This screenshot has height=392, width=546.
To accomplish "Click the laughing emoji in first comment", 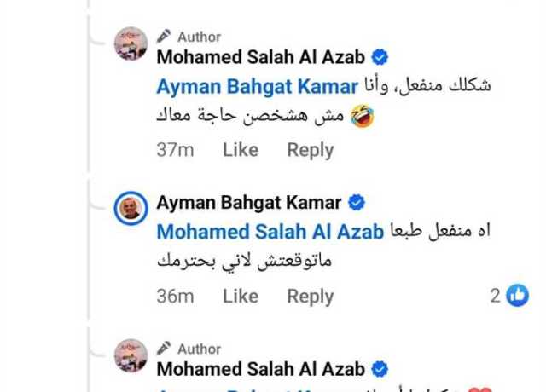I will [x=363, y=116].
